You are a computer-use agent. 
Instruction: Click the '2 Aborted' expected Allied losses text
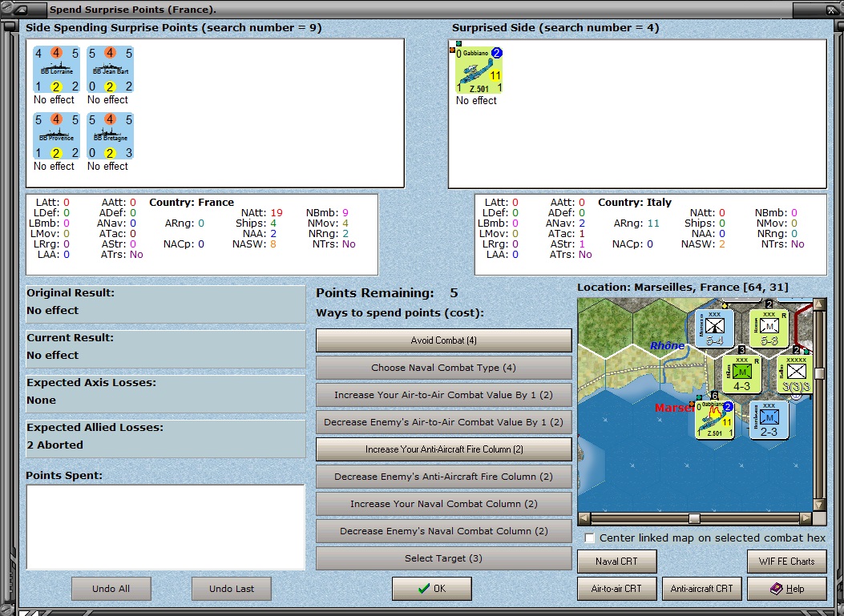point(55,445)
